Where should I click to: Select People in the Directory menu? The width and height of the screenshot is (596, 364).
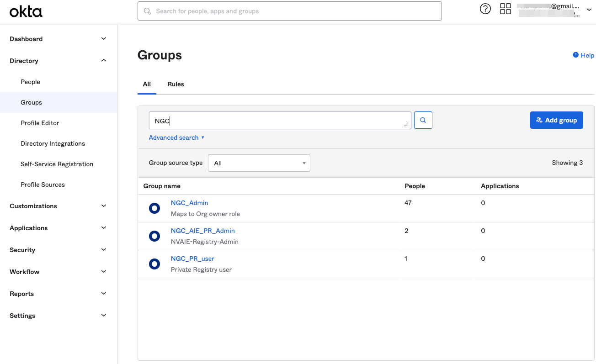(x=31, y=82)
